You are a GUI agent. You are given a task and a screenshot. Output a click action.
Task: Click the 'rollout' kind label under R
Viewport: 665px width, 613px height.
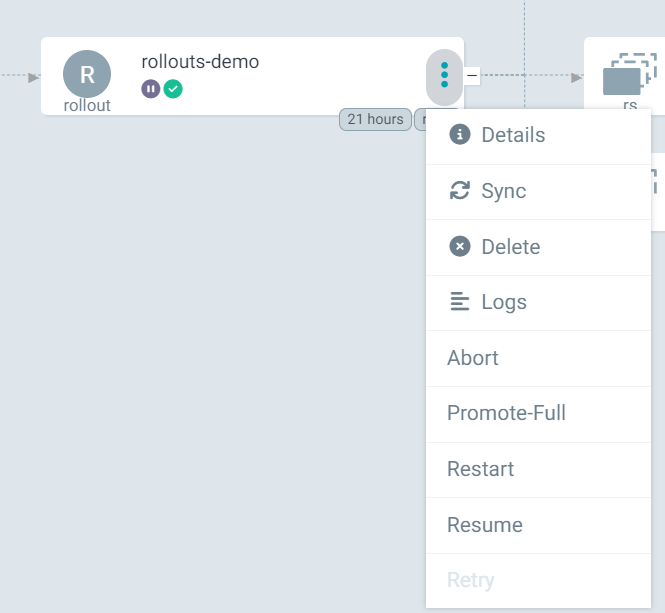pos(87,105)
